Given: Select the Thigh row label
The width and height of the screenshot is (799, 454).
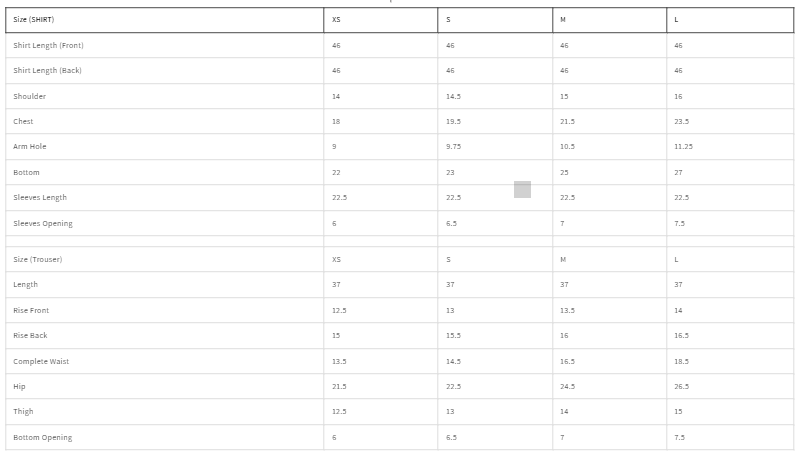Looking at the screenshot, I should click(23, 411).
